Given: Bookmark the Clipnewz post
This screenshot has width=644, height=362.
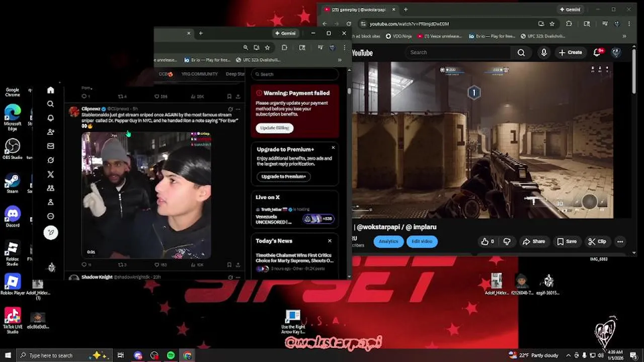Looking at the screenshot, I should [x=229, y=264].
